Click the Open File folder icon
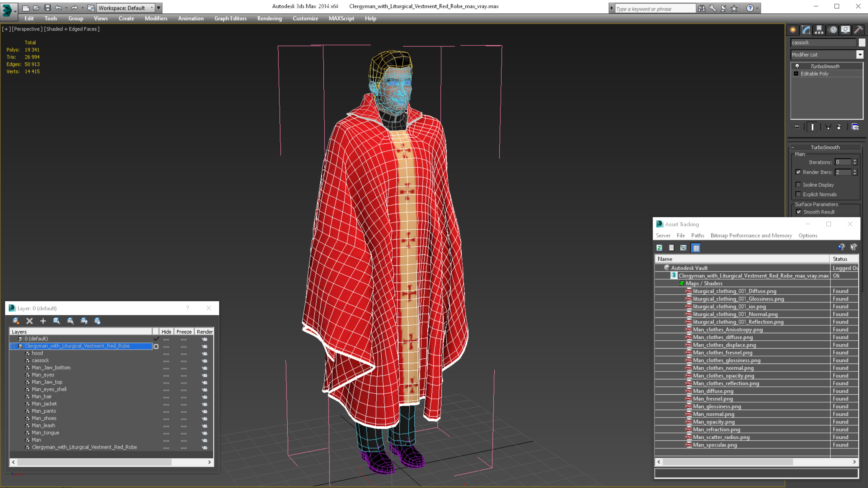868x488 pixels. click(x=36, y=8)
